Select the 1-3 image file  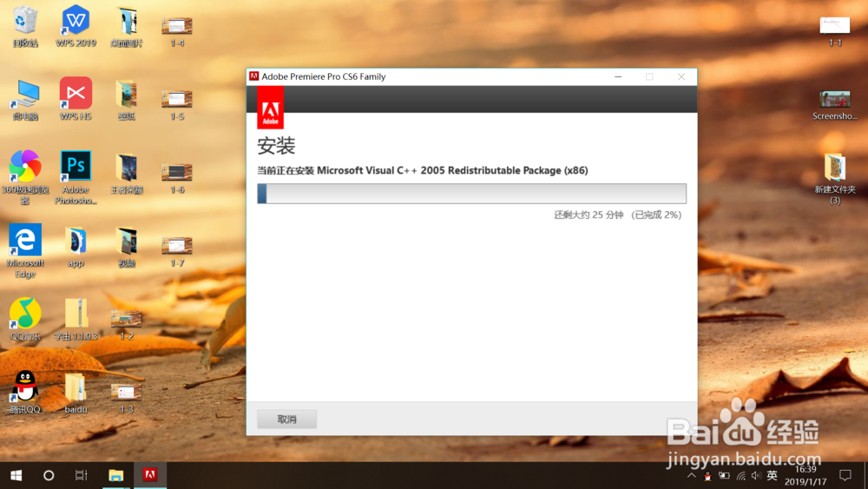pos(126,398)
